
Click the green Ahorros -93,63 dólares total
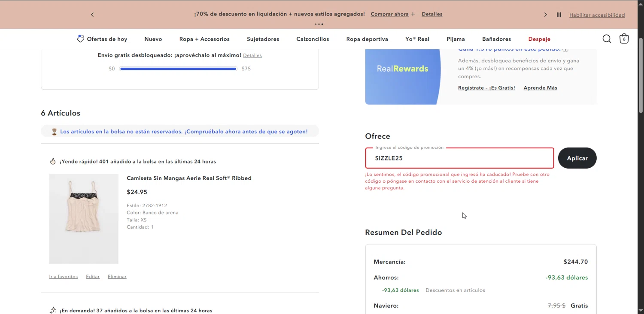(x=567, y=278)
